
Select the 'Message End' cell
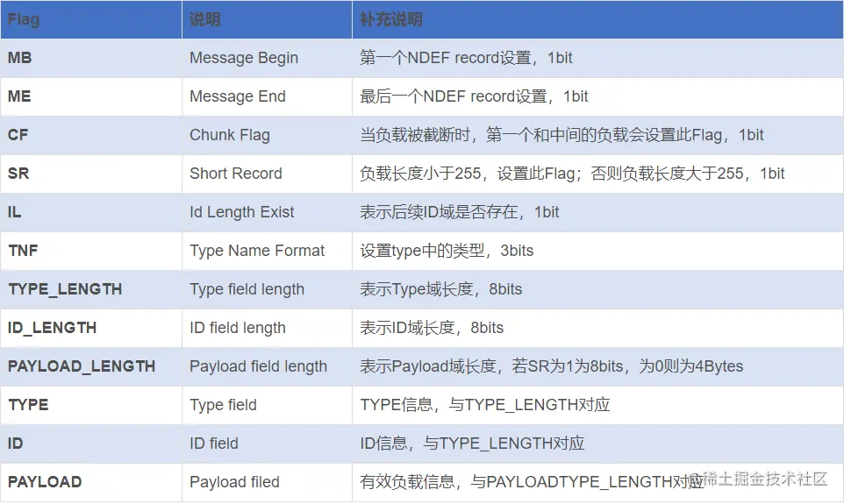(x=267, y=96)
